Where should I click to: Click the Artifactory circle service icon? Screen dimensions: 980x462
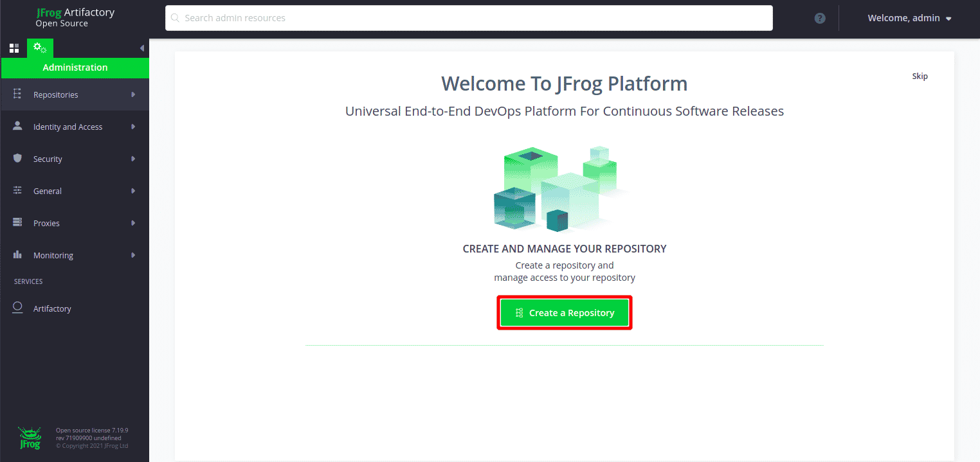[17, 308]
